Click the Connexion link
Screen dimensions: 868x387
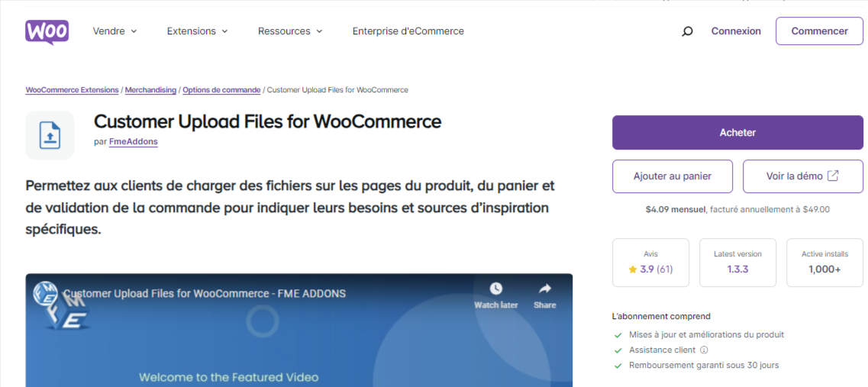[736, 31]
